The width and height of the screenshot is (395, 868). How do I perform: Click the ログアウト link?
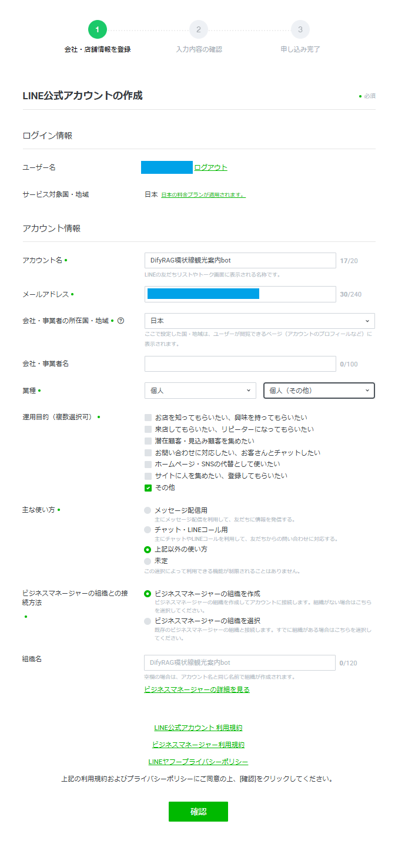(x=210, y=167)
